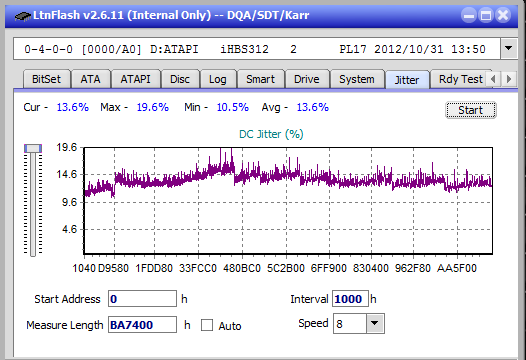This screenshot has height=360, width=526.
Task: Click the Max value 19.6%
Action: click(x=152, y=107)
